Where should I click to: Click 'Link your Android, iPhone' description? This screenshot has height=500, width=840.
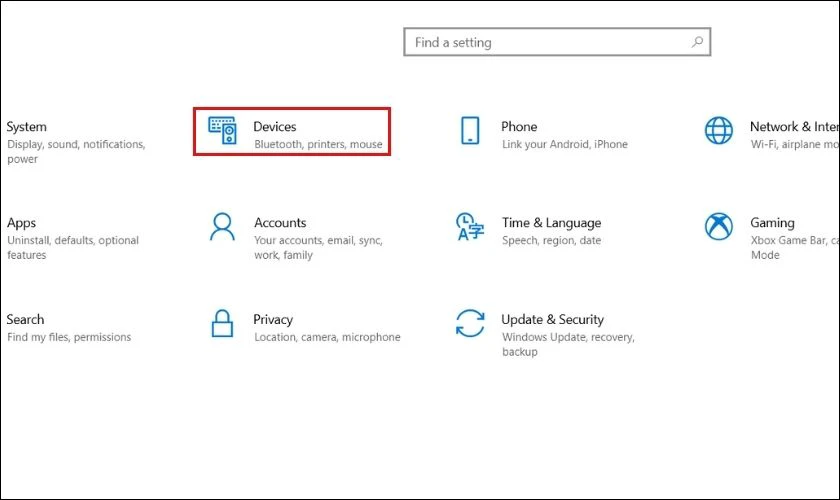[564, 145]
